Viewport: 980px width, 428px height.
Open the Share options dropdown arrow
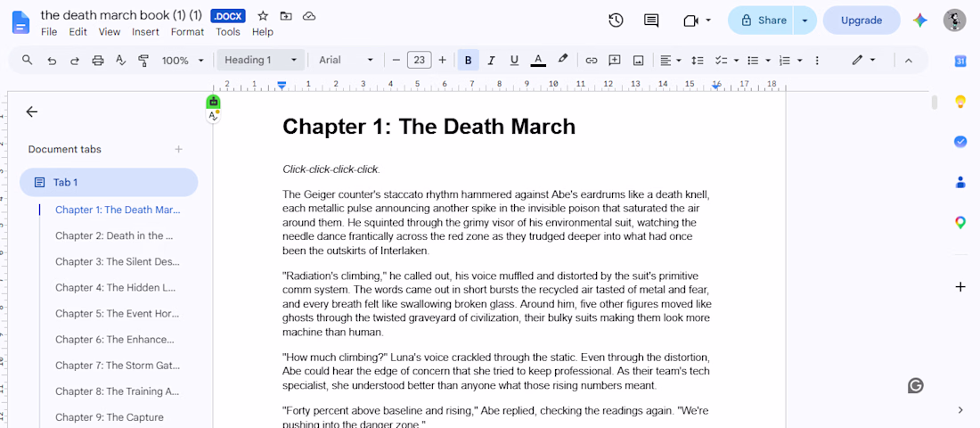(805, 21)
